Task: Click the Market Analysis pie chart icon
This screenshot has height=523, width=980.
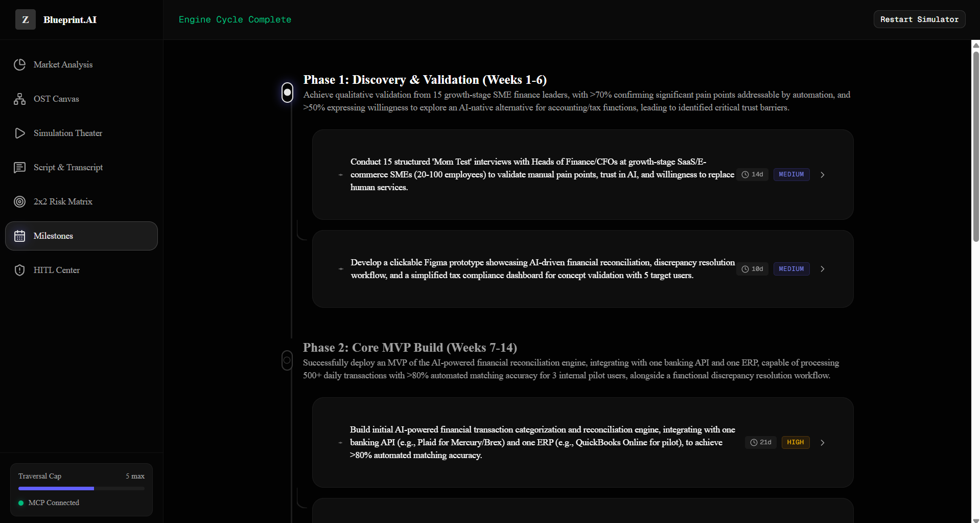Action: [x=19, y=64]
